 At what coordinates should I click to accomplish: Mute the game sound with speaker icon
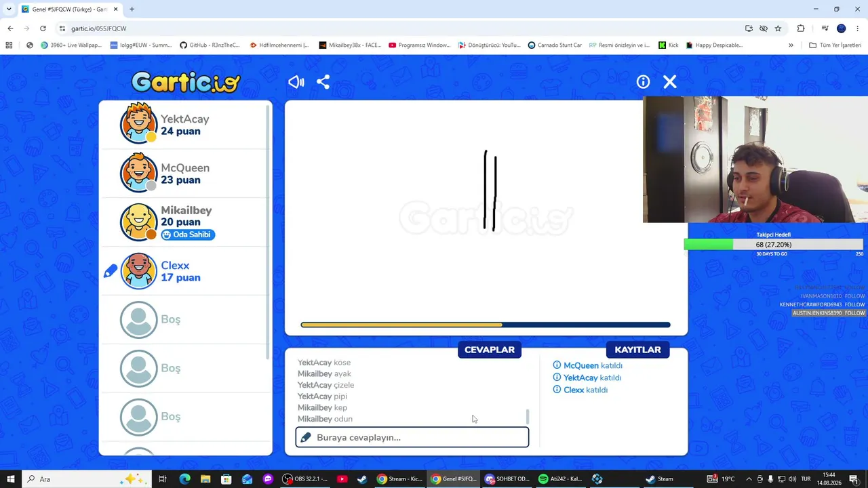[296, 82]
